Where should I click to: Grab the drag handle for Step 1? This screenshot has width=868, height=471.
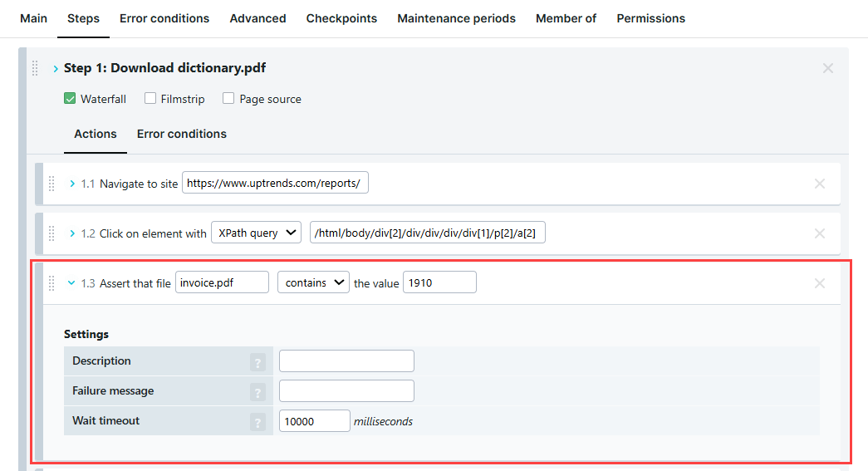[x=35, y=68]
